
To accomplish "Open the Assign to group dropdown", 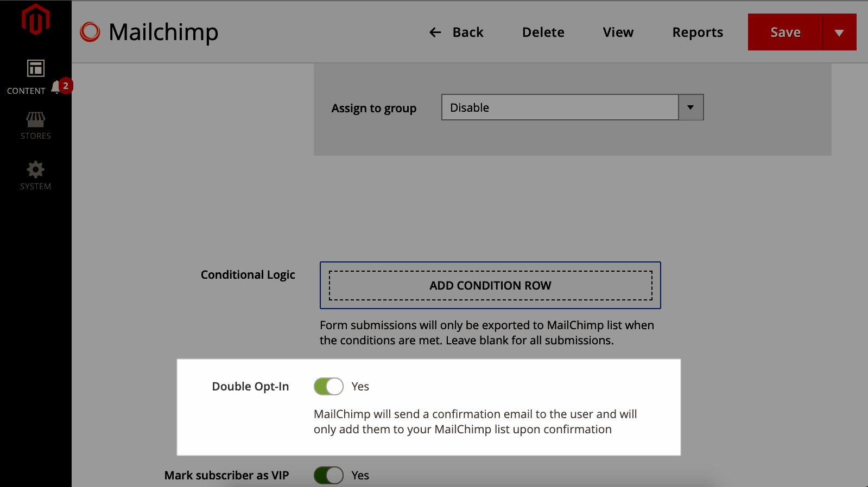I will pyautogui.click(x=573, y=107).
